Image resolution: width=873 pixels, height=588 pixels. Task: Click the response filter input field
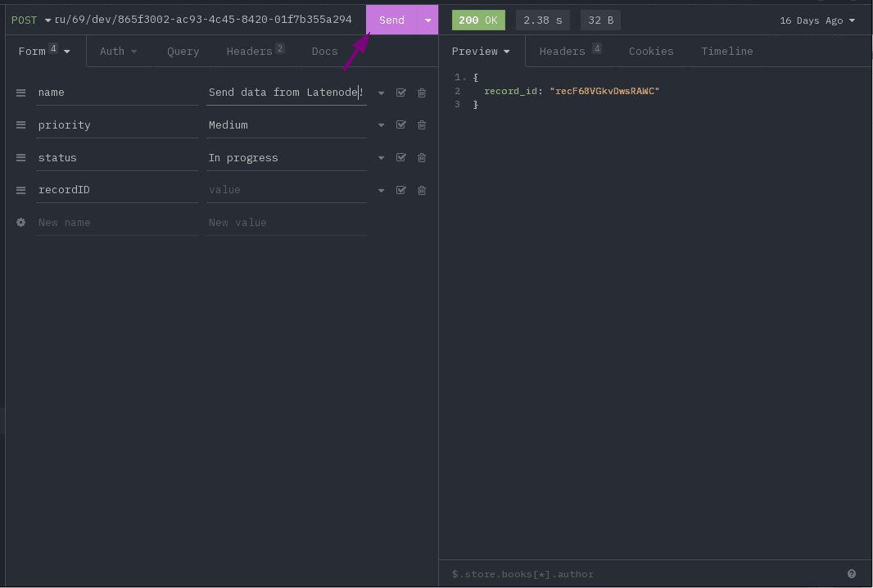(x=639, y=574)
